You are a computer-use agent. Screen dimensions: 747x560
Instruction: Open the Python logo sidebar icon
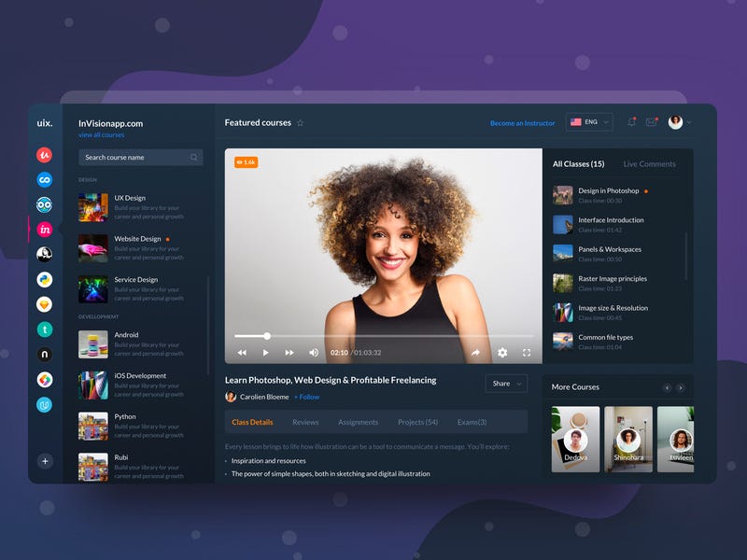tap(44, 279)
